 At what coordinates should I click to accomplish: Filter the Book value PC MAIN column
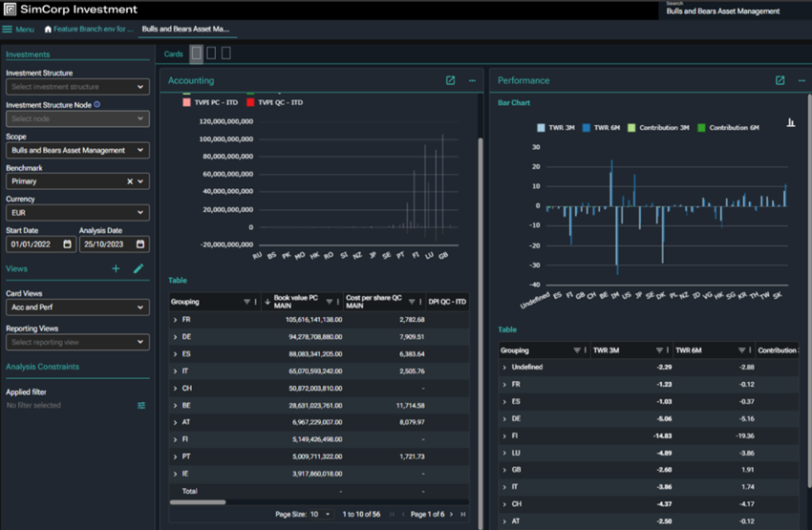click(x=330, y=302)
